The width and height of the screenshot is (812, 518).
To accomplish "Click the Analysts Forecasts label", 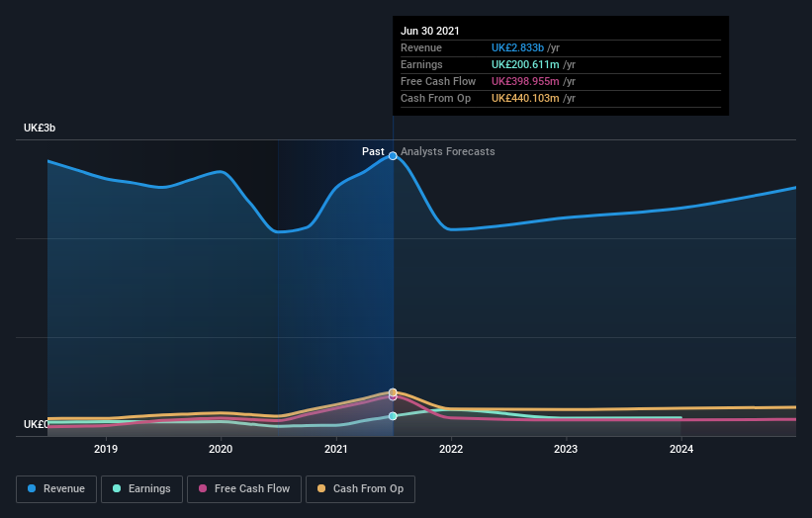I will pyautogui.click(x=448, y=151).
